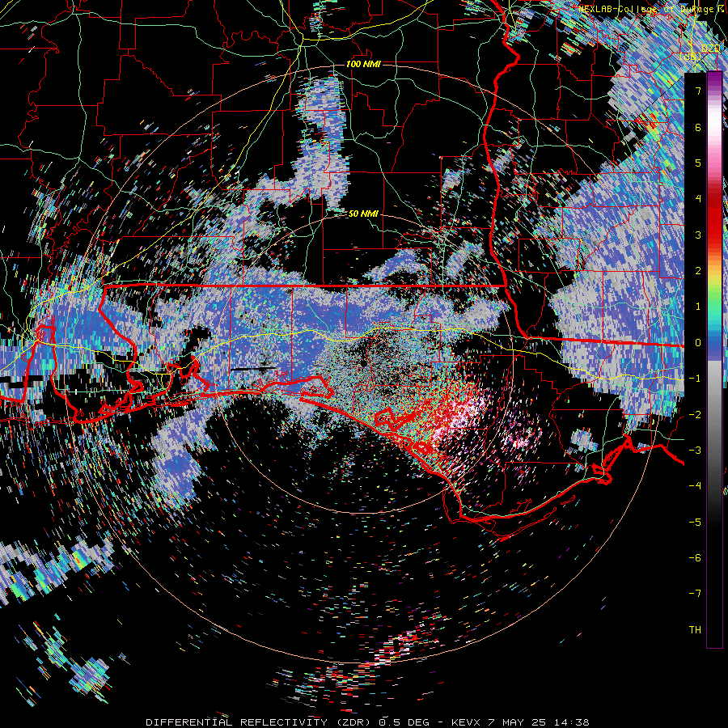The width and height of the screenshot is (728, 728).
Task: Click the ZDR color scale bar
Action: (714, 360)
